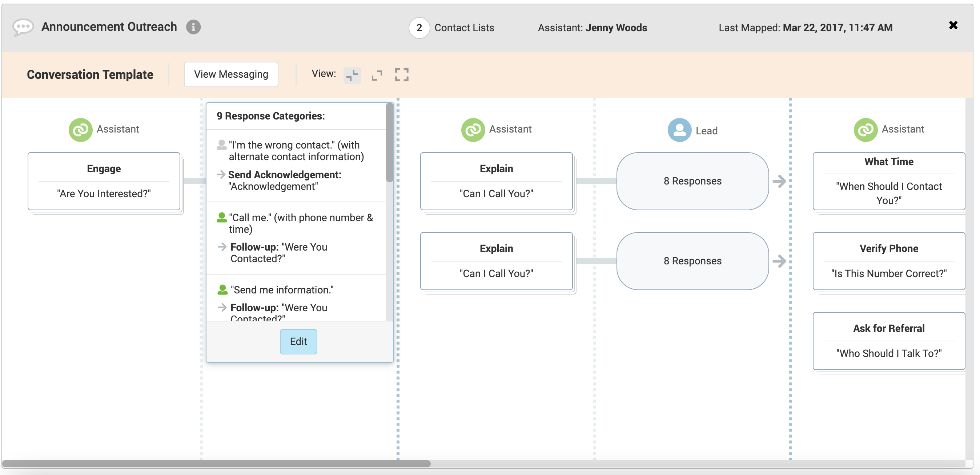Click the green person icon beside "Send me information."
The image size is (980, 475).
pos(222,289)
